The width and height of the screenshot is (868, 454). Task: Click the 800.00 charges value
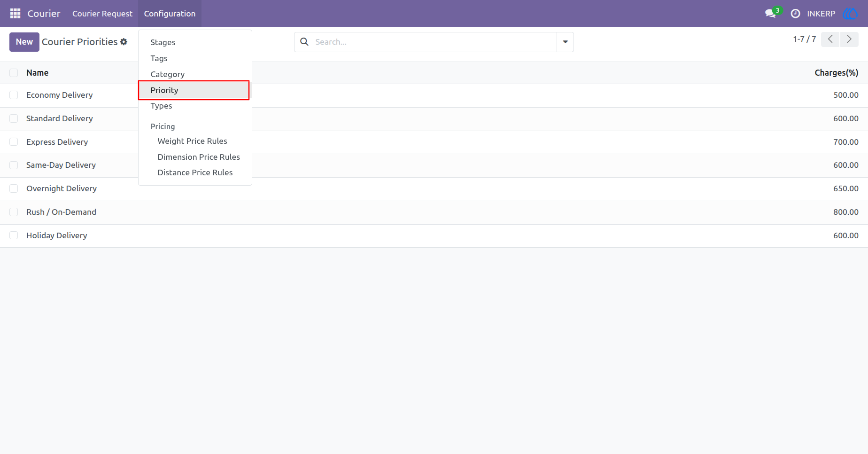pos(846,212)
